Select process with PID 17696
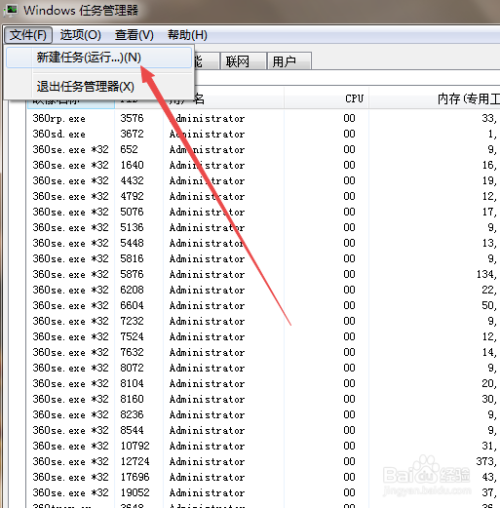This screenshot has height=508, width=500. click(x=263, y=477)
